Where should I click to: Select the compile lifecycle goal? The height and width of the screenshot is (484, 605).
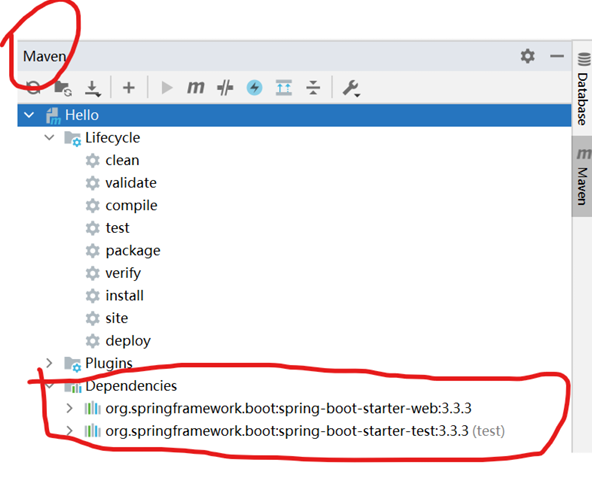(131, 206)
